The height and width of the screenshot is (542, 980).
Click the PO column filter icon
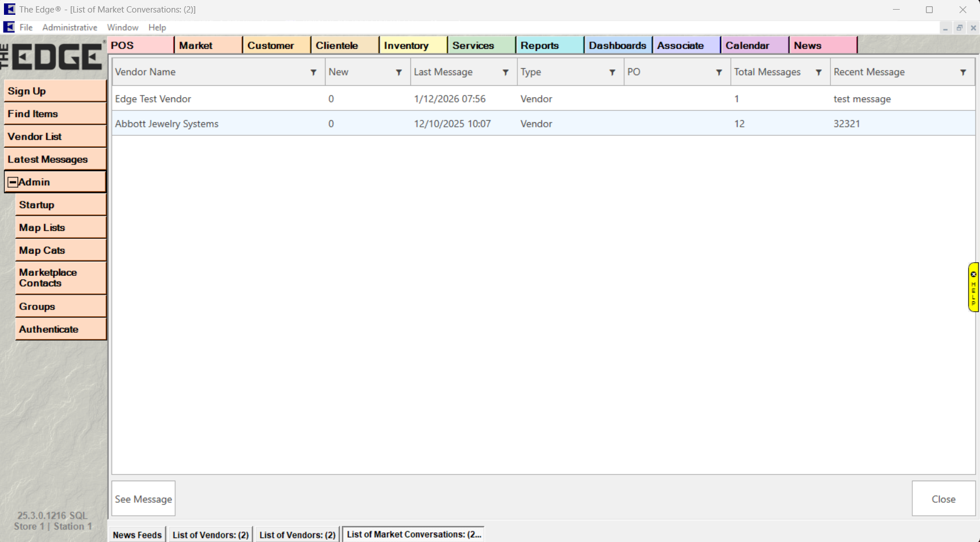[x=719, y=73]
